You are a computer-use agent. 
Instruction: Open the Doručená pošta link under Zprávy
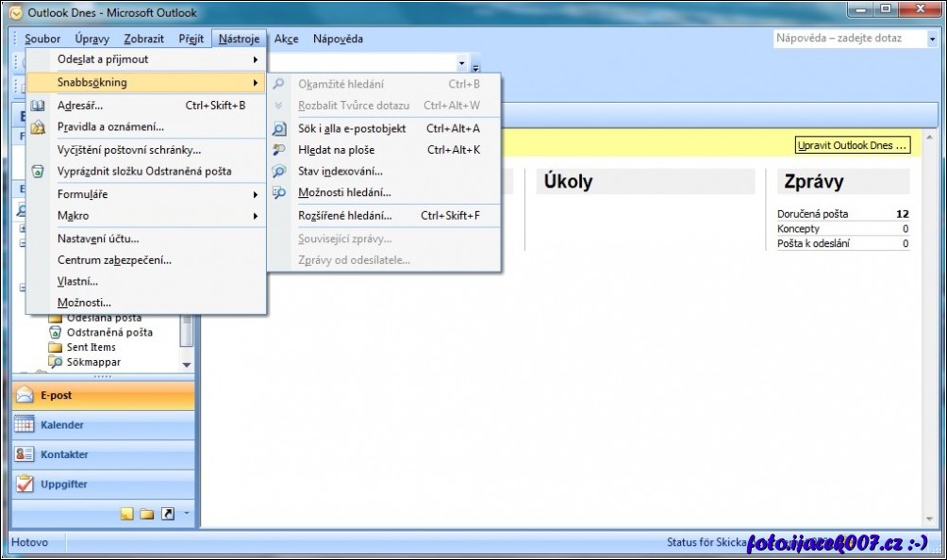[x=812, y=214]
